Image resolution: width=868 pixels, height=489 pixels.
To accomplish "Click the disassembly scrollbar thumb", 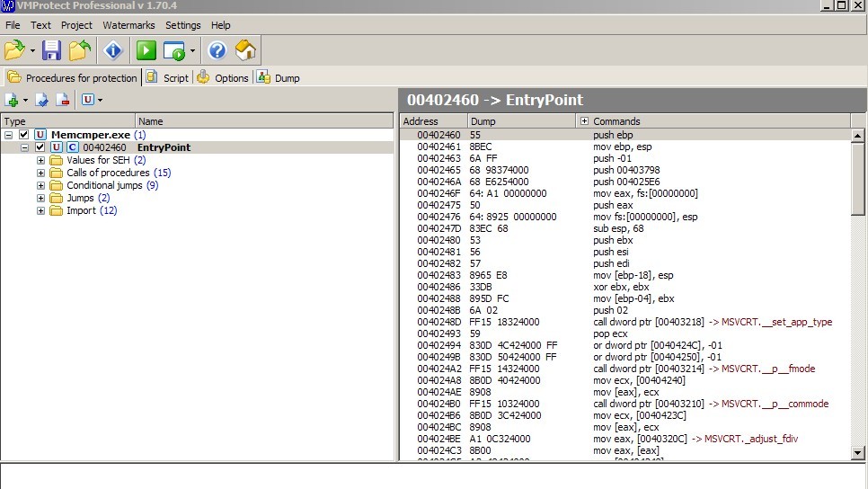I will pos(857,178).
